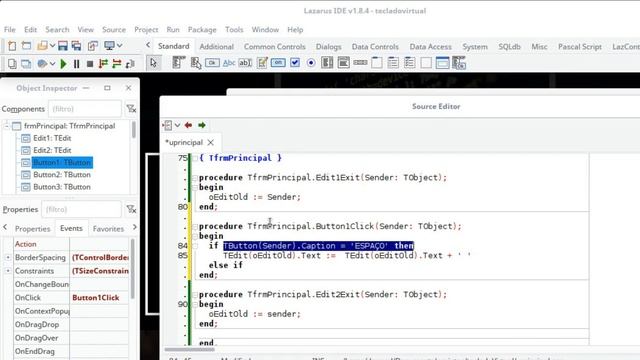Pick TEdit component from palette
Screen dimensions: 640x360
(245, 63)
